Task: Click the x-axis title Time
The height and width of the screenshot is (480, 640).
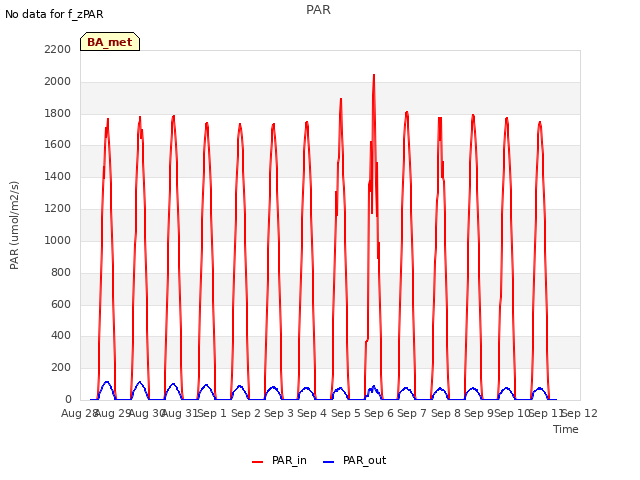Action: coord(566,429)
